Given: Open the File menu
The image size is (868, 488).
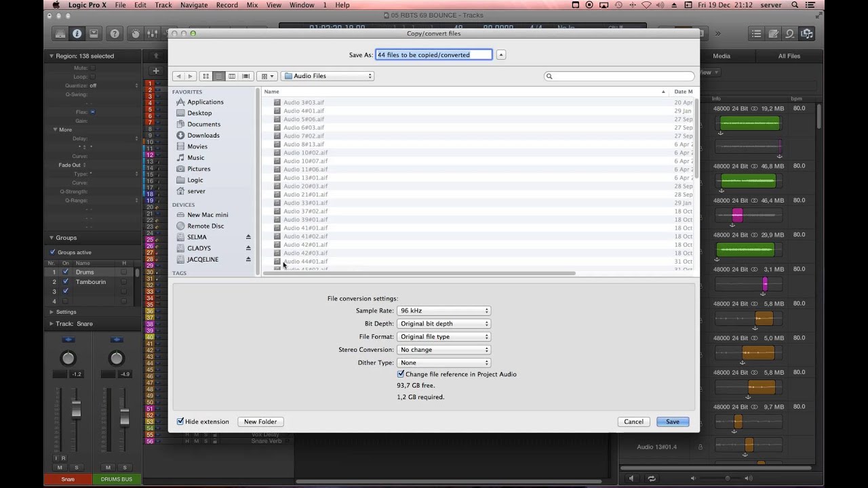Looking at the screenshot, I should (120, 5).
